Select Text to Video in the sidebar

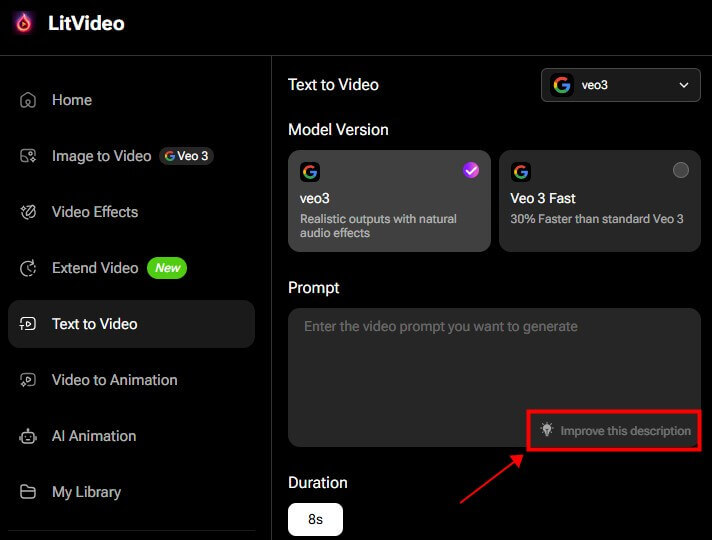[132, 324]
